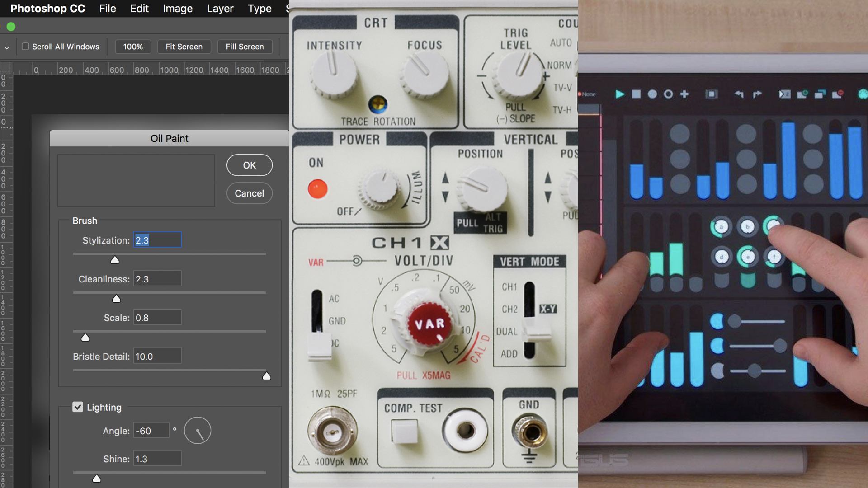This screenshot has height=488, width=868.
Task: Open the Image menu
Action: (178, 9)
